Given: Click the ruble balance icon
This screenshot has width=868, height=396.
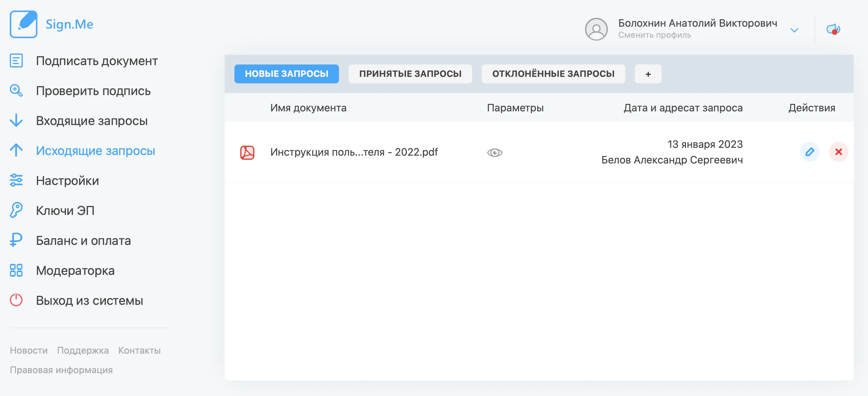Looking at the screenshot, I should pos(16,240).
